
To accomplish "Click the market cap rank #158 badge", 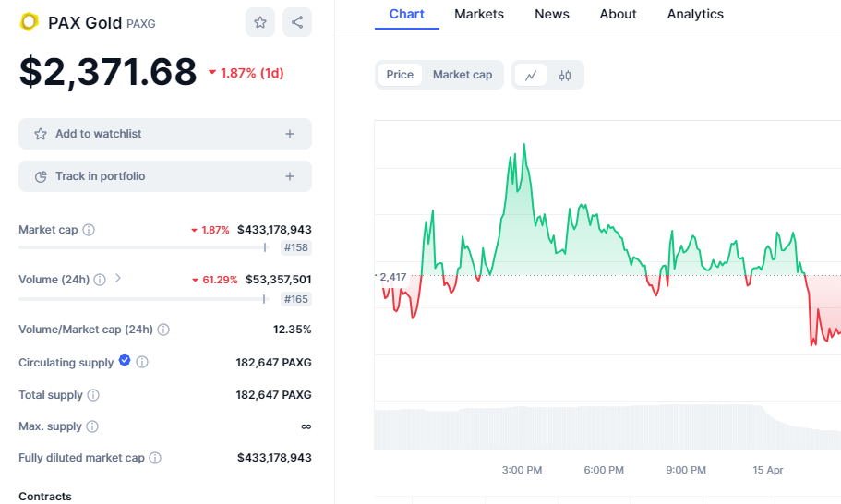I will pos(296,247).
